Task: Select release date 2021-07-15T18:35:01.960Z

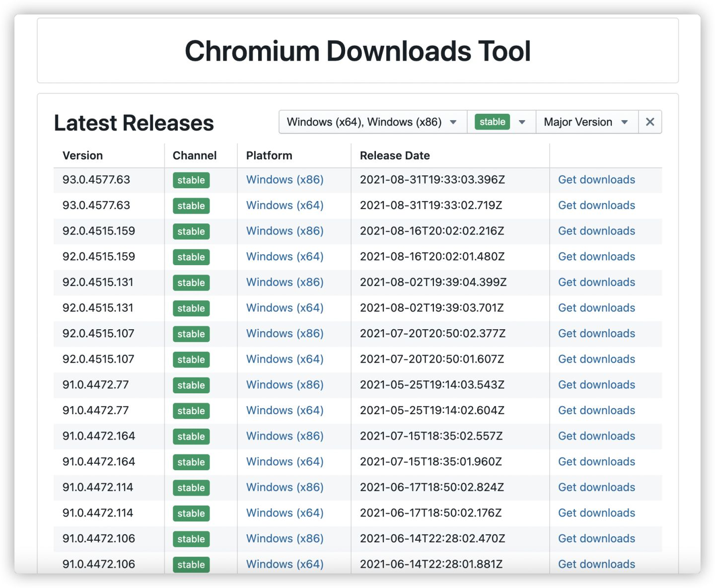Action: coord(431,462)
